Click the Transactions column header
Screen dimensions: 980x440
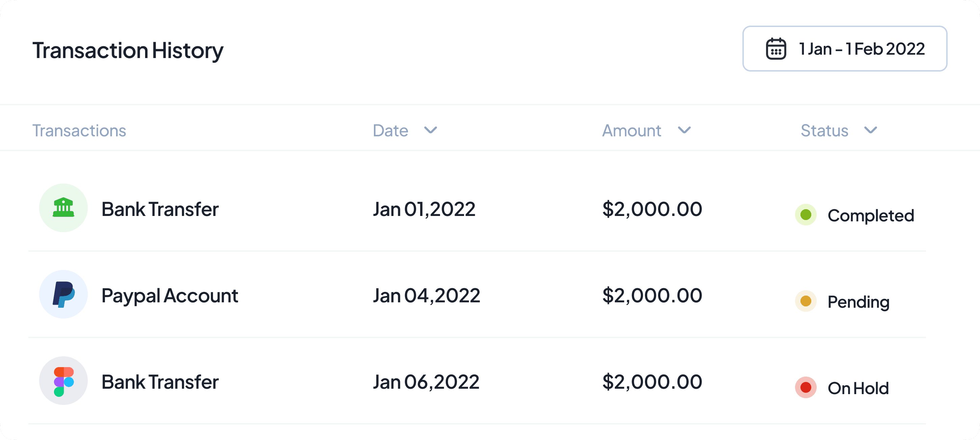click(79, 131)
